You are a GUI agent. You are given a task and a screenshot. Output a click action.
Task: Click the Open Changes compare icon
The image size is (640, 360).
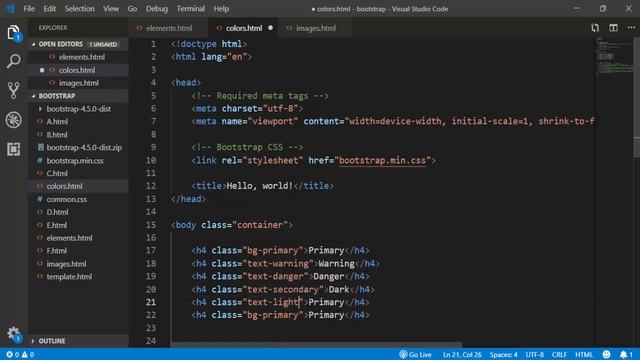(x=595, y=28)
